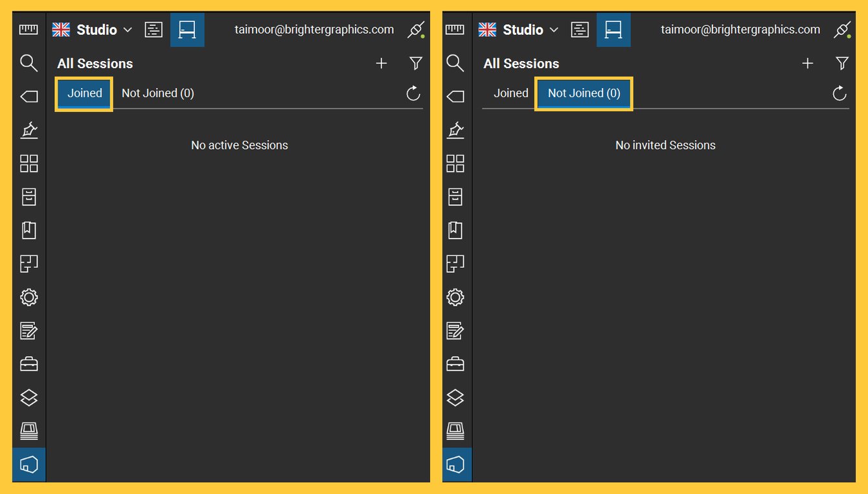This screenshot has width=868, height=494.
Task: Open the Measurements panel from the sidebar
Action: pyautogui.click(x=29, y=29)
